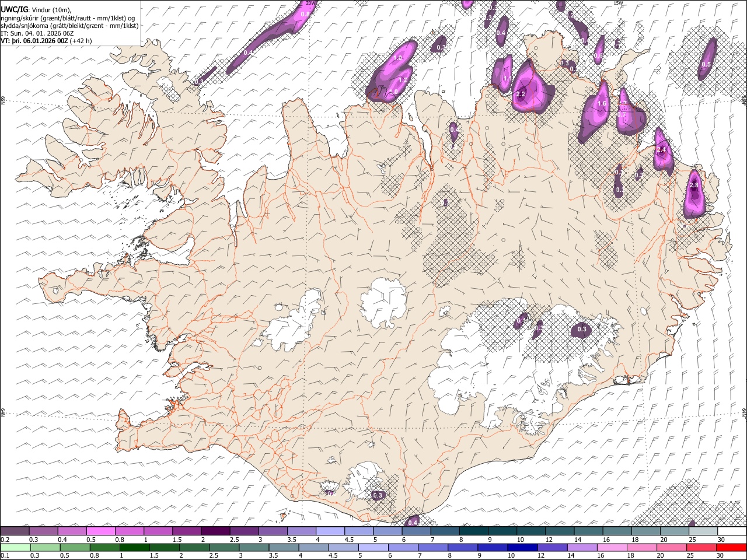
Task: Click white upper swatch right of 30
Action: (x=732, y=531)
